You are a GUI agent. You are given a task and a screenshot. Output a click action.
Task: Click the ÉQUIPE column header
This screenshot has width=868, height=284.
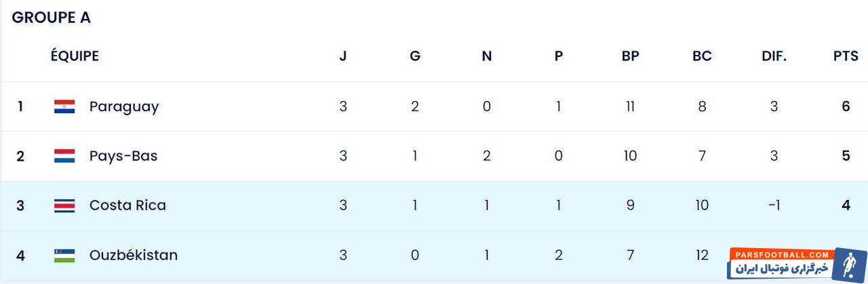click(x=75, y=56)
